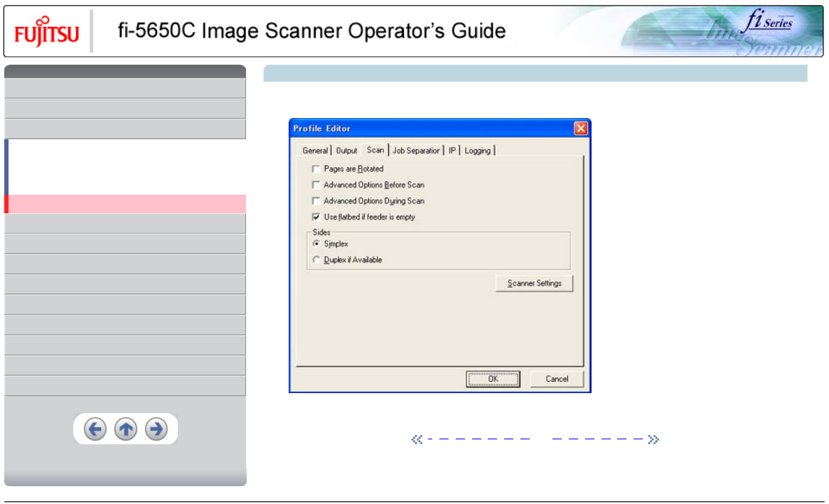Select the Simplex radio button
The width and height of the screenshot is (829, 504).
(316, 244)
